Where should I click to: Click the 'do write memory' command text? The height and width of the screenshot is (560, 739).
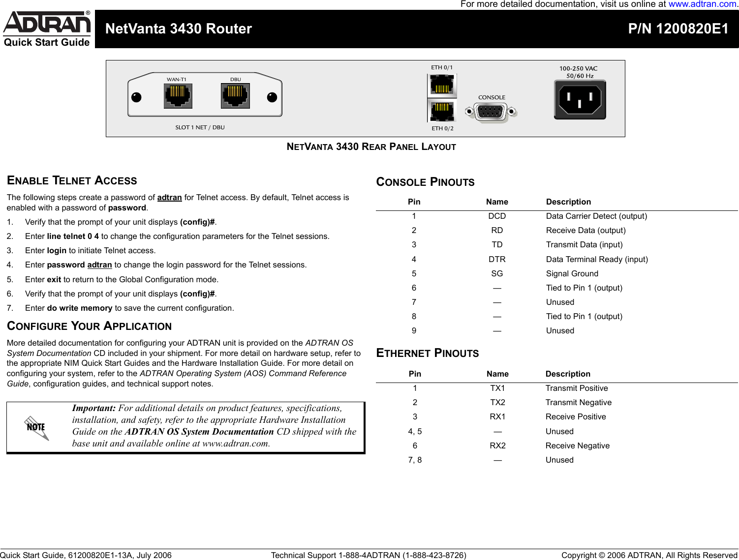[x=80, y=308]
